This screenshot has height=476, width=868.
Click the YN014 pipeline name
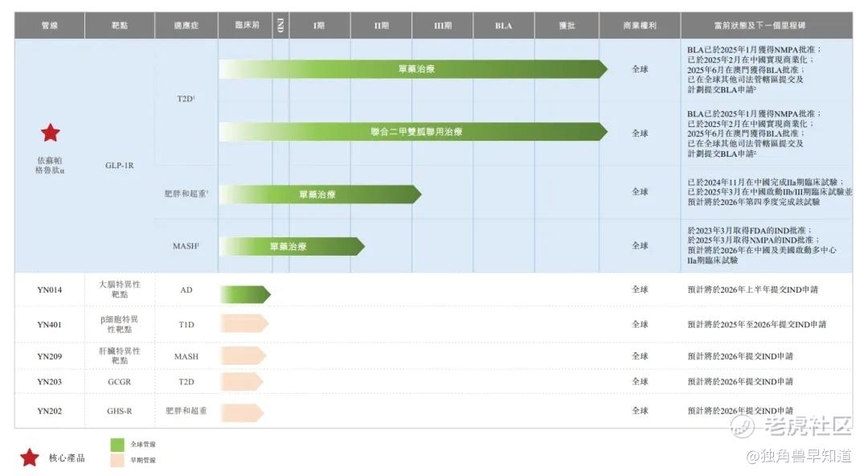[x=49, y=289]
